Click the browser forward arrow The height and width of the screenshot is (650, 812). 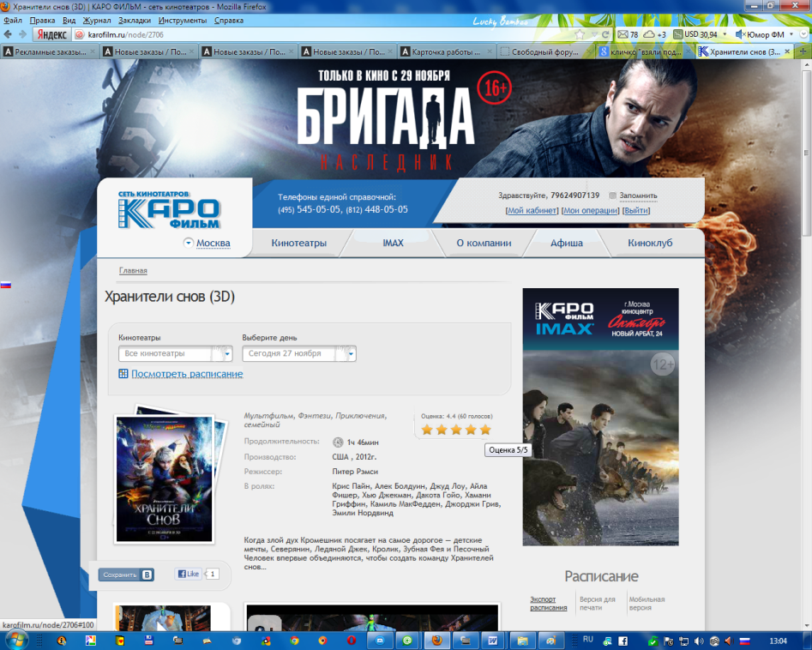[x=22, y=34]
